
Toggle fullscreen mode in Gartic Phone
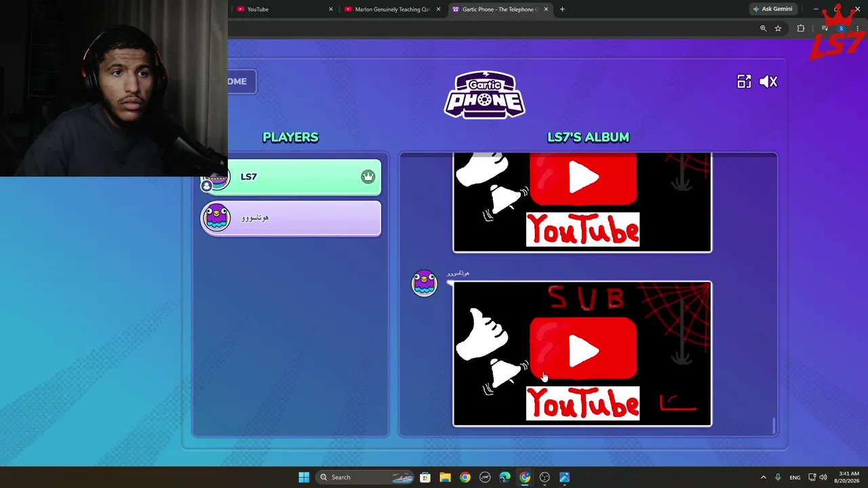[744, 81]
